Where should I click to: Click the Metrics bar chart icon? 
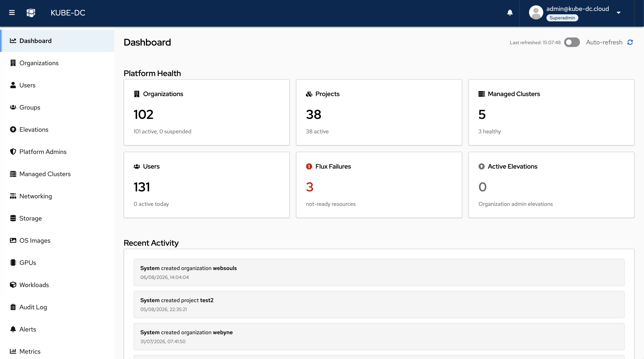(x=13, y=351)
